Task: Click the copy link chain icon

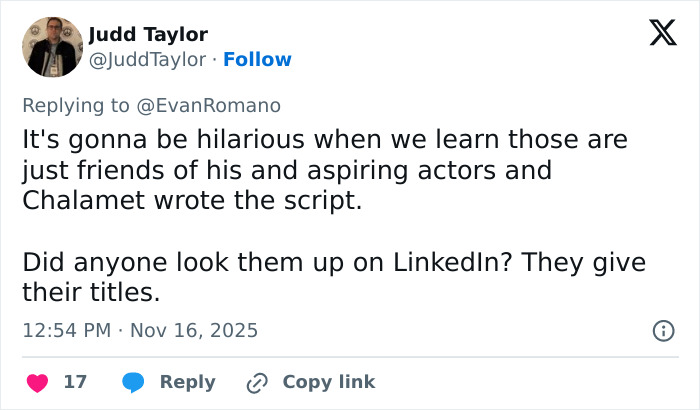Action: click(x=258, y=382)
